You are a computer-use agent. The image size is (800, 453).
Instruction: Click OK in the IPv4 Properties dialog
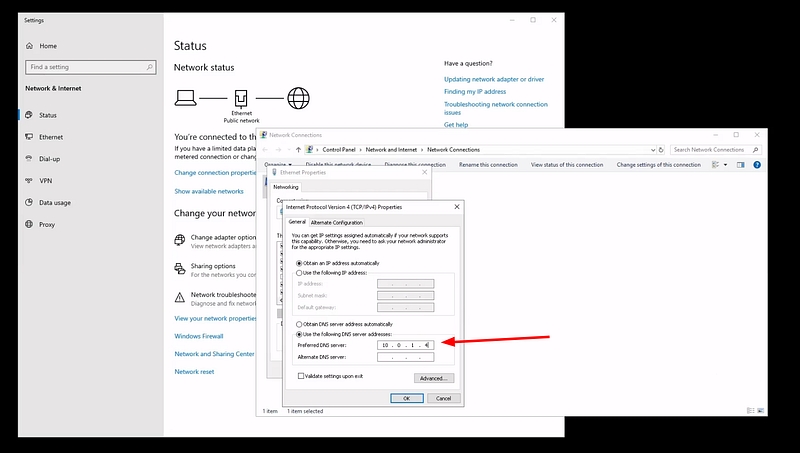(x=406, y=398)
